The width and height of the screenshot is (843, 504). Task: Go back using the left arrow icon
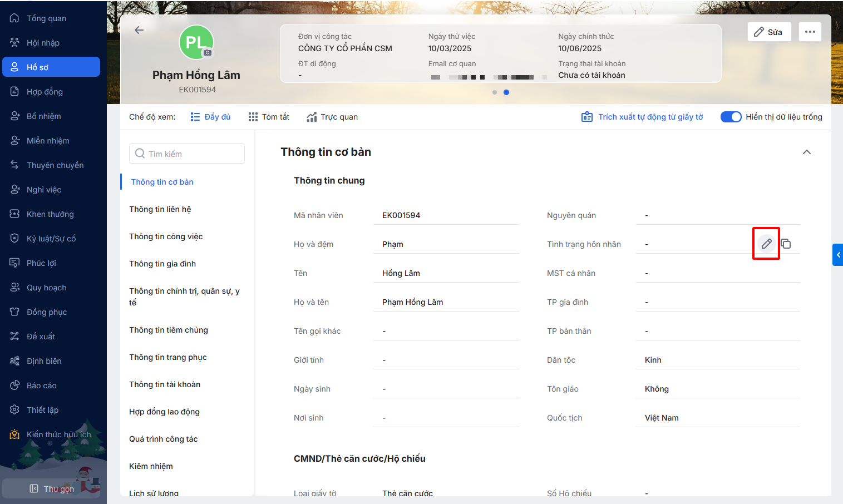(x=139, y=30)
